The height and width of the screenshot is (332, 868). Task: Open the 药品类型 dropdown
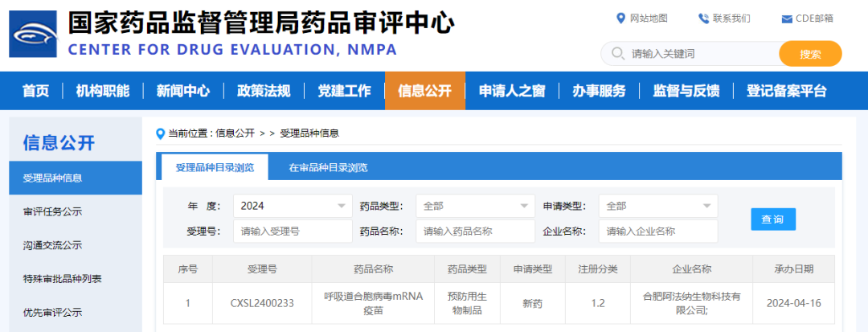[475, 206]
